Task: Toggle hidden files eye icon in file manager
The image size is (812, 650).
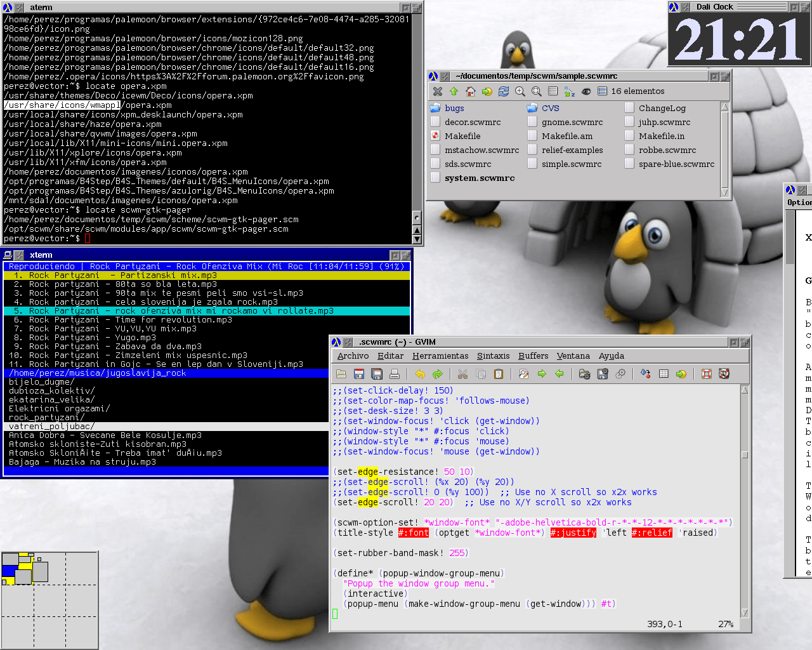Action: tap(586, 91)
